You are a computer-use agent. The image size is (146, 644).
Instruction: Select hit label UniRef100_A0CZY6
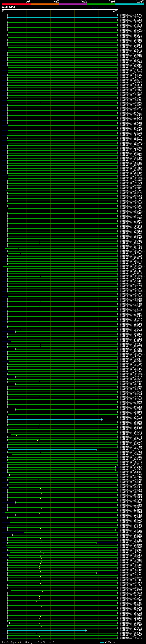[131, 638]
